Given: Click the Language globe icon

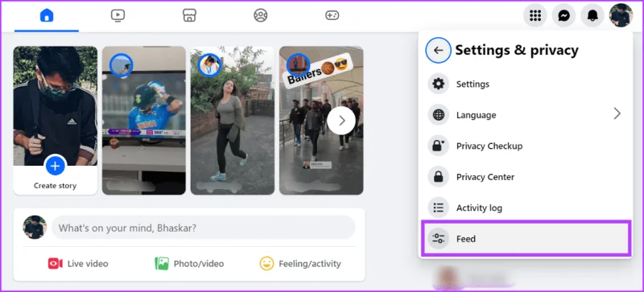Looking at the screenshot, I should point(438,115).
